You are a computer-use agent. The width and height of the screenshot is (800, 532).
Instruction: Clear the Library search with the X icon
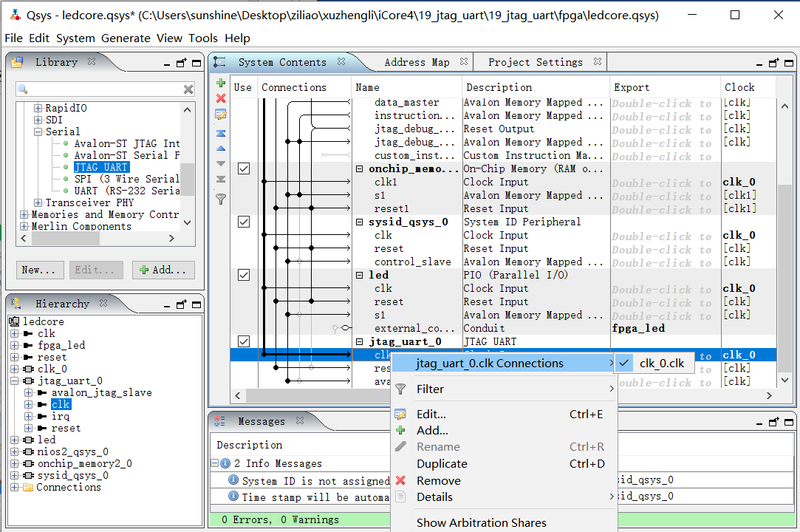pos(188,89)
